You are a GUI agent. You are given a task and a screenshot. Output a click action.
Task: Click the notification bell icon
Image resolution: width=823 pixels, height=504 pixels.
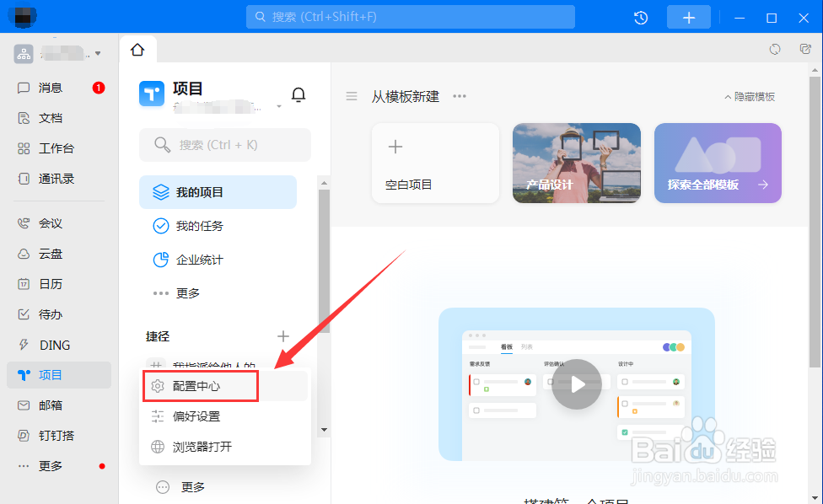(x=299, y=94)
